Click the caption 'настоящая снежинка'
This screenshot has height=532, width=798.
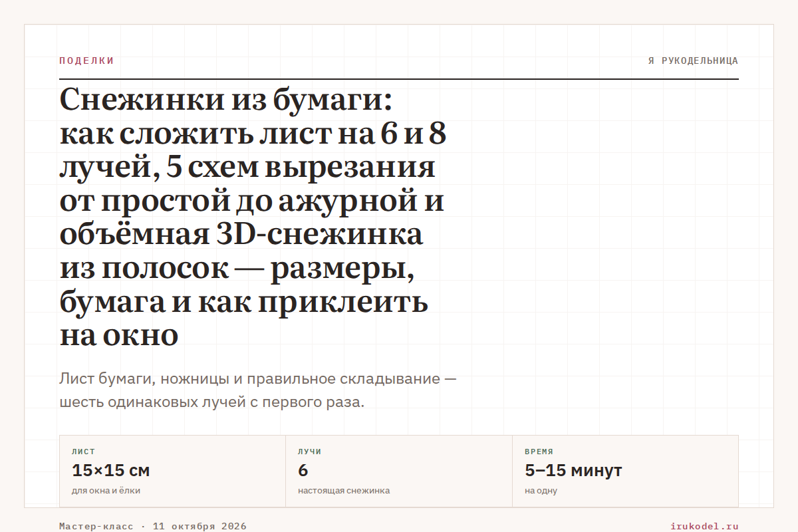pos(344,491)
